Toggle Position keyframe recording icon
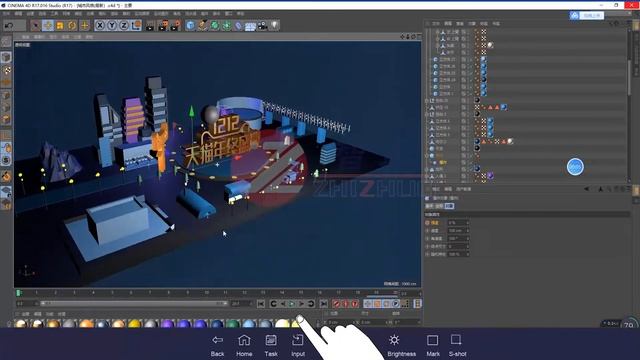 [368, 304]
